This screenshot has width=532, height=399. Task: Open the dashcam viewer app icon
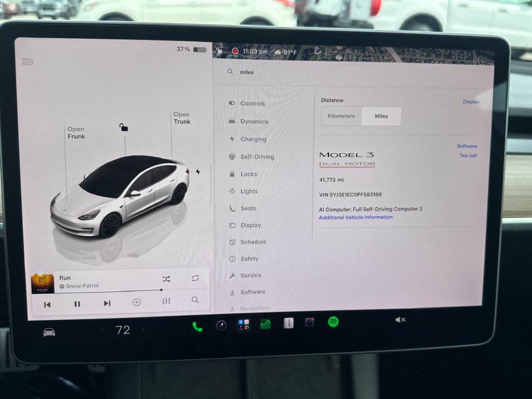pyautogui.click(x=310, y=322)
